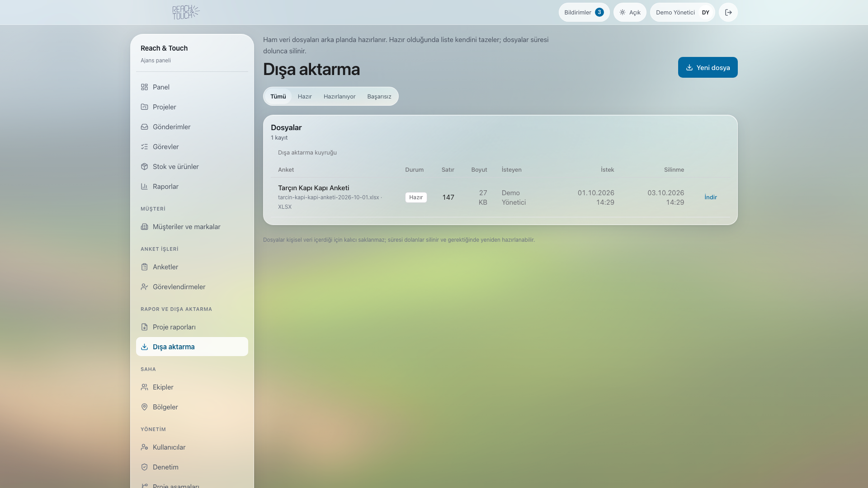Click the Bölgeler map pin icon
868x488 pixels.
click(x=144, y=407)
